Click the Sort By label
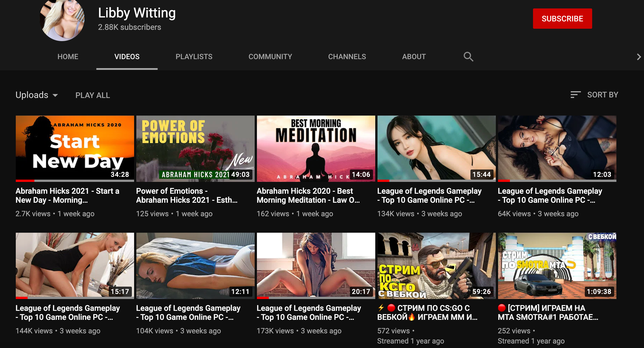644x348 pixels. (603, 95)
